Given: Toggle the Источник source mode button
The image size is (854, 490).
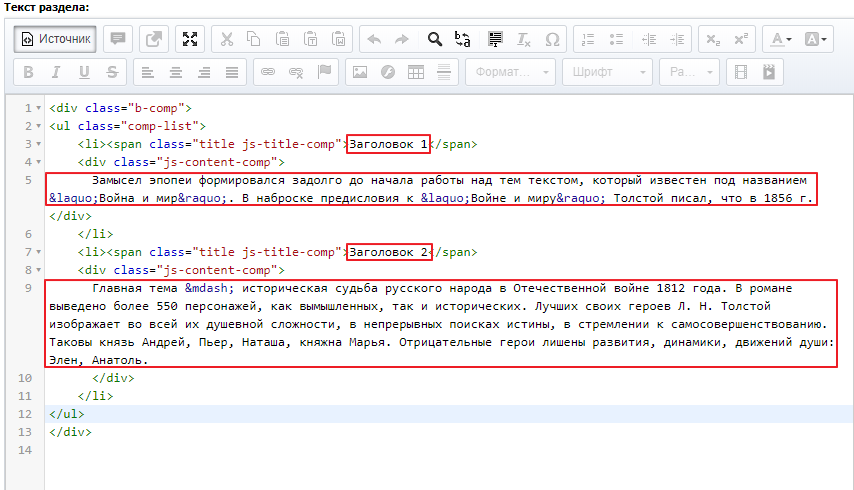Looking at the screenshot, I should (x=55, y=39).
